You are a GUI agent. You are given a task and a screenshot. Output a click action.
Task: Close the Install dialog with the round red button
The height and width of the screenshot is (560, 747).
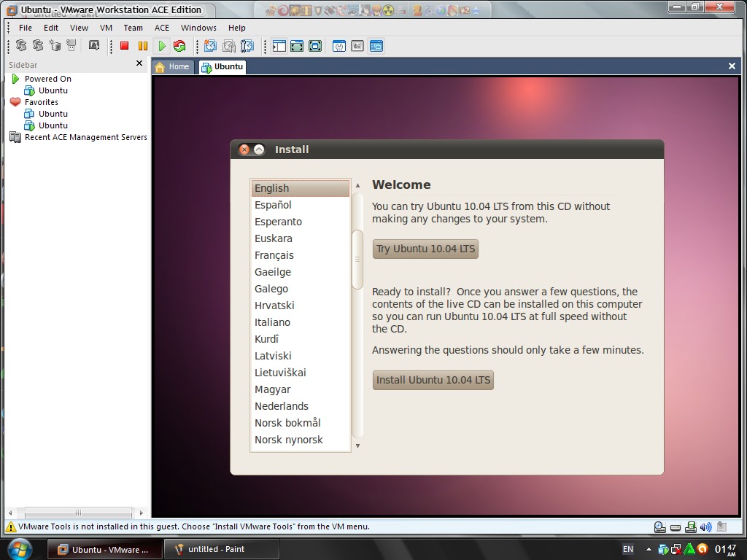click(x=244, y=149)
